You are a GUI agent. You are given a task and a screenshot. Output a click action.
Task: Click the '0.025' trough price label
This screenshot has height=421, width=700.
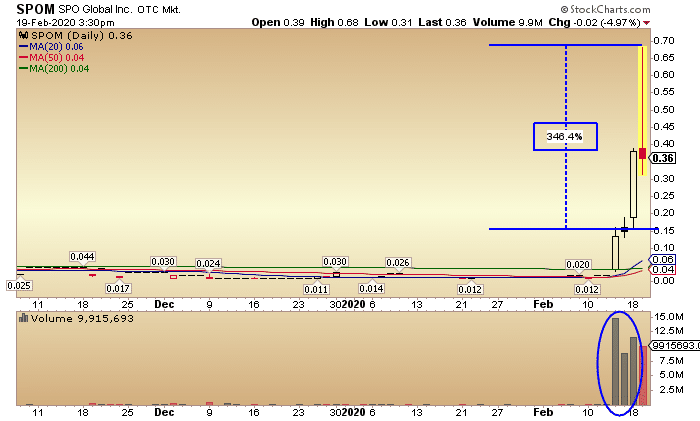(x=19, y=285)
